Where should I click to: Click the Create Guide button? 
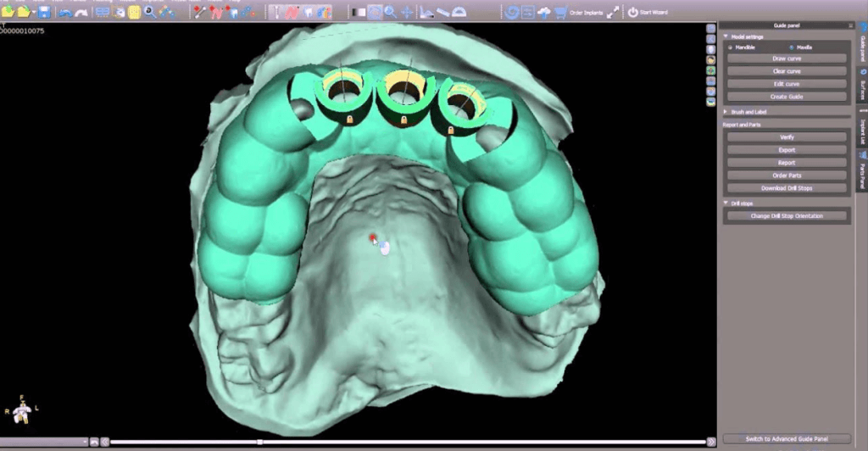click(x=787, y=97)
